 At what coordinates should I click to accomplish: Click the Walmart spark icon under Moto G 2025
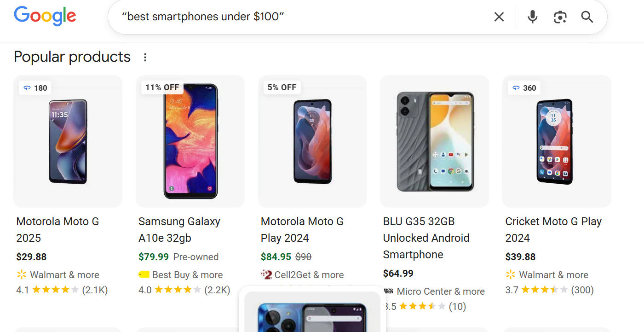tap(21, 274)
